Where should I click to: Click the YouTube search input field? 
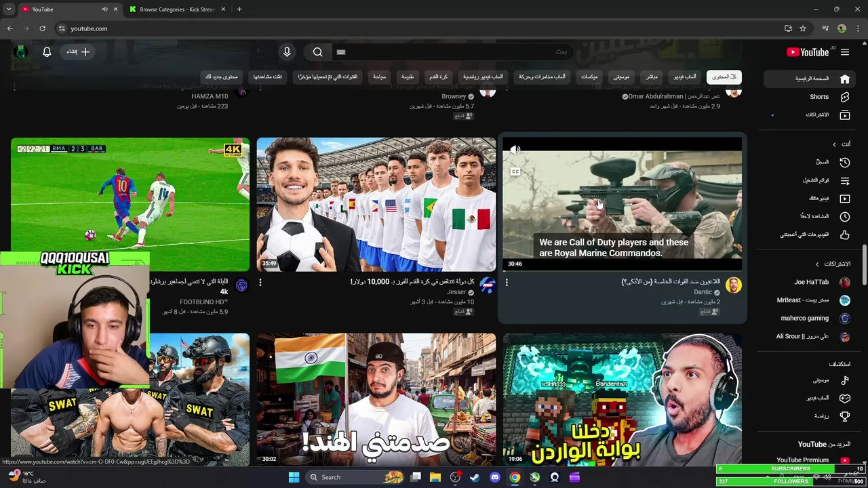454,52
